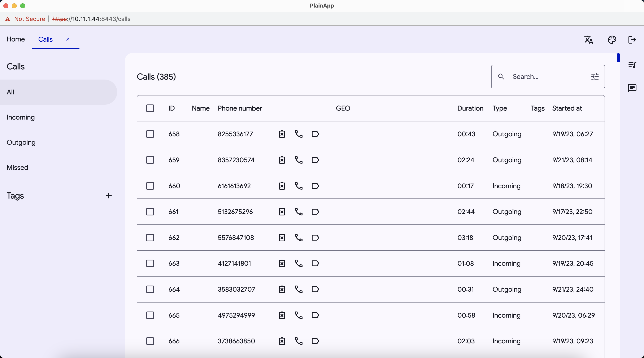
Task: Tick the checkbox for call 664
Action: 150,289
